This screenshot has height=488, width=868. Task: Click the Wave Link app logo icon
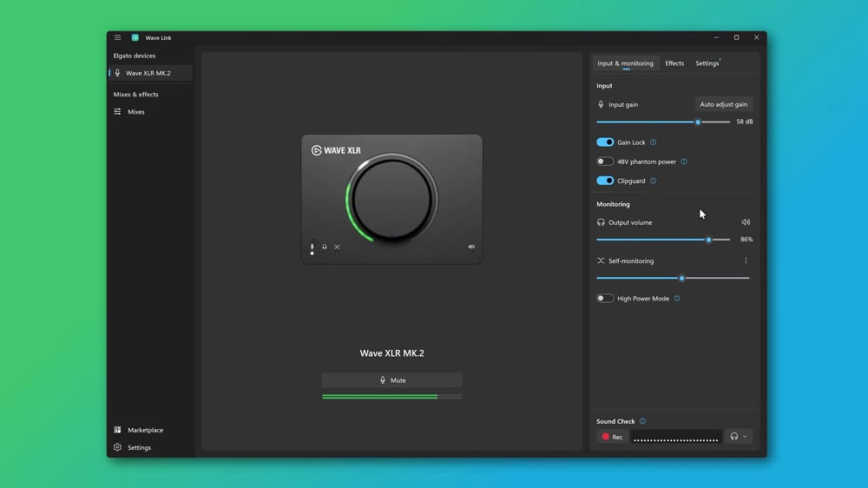point(135,37)
